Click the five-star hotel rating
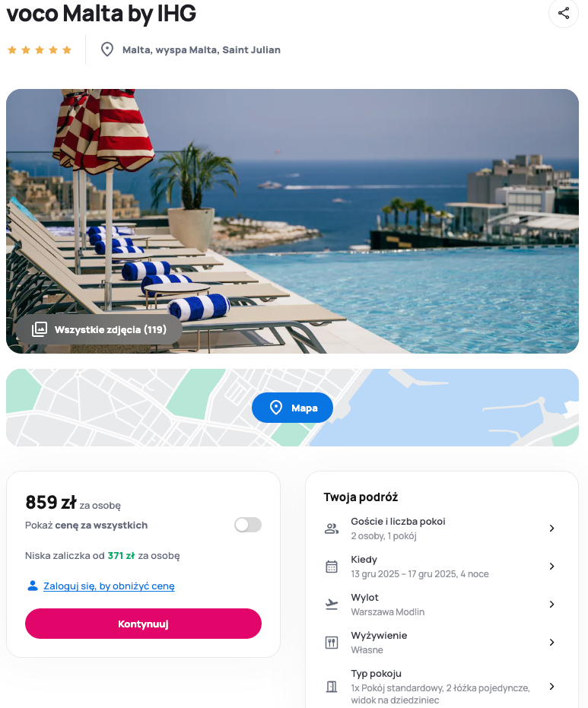The image size is (588, 708). point(40,49)
